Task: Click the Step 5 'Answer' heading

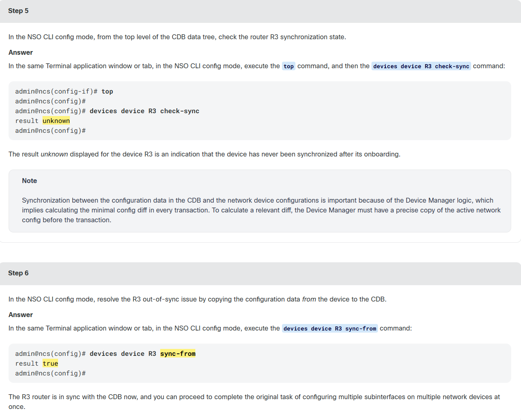Action: [20, 52]
